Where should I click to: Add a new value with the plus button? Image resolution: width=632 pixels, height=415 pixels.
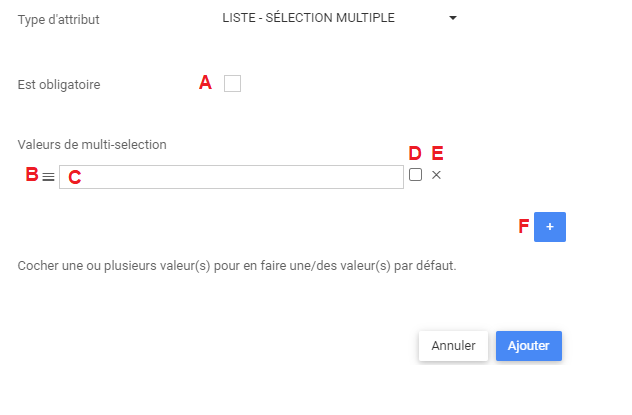point(550,227)
